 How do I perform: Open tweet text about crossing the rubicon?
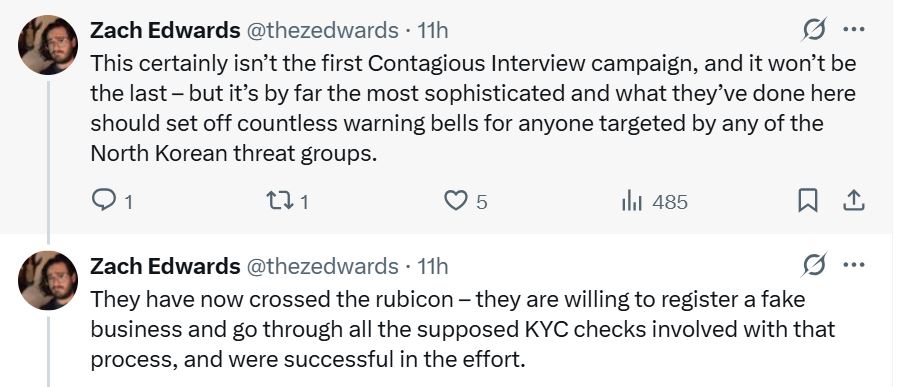[463, 329]
